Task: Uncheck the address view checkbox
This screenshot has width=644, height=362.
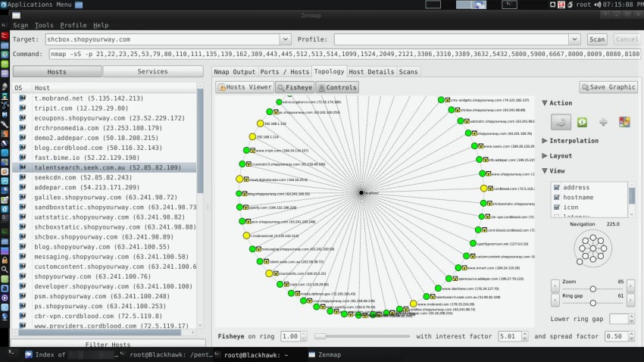Action: [x=557, y=188]
